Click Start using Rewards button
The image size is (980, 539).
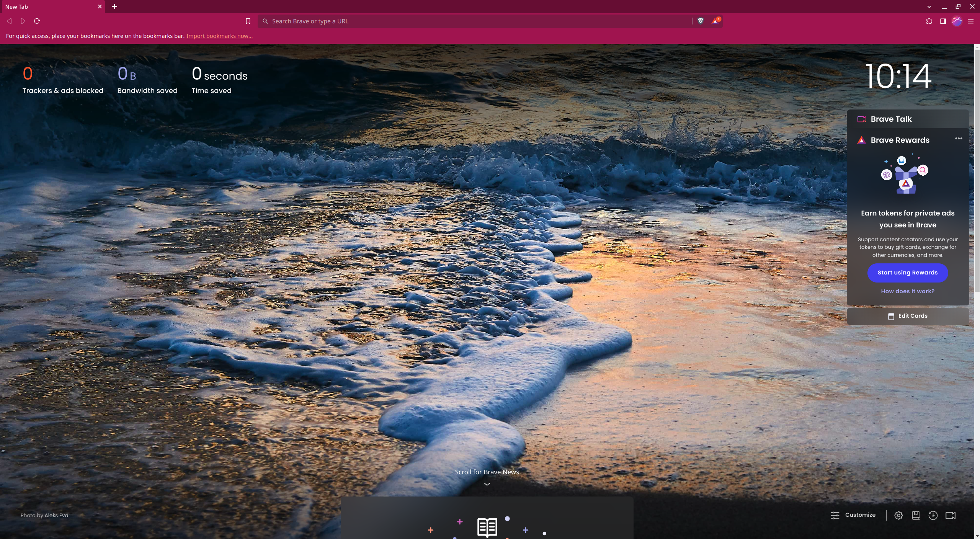click(x=907, y=273)
